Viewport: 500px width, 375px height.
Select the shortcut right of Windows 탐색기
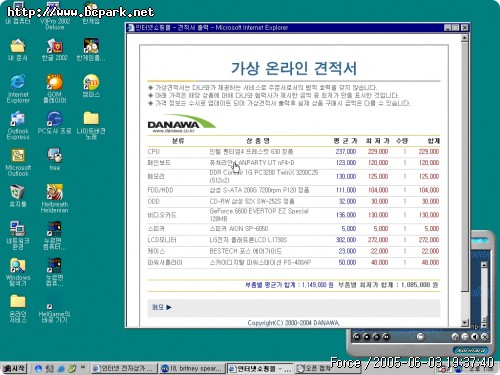click(x=55, y=272)
